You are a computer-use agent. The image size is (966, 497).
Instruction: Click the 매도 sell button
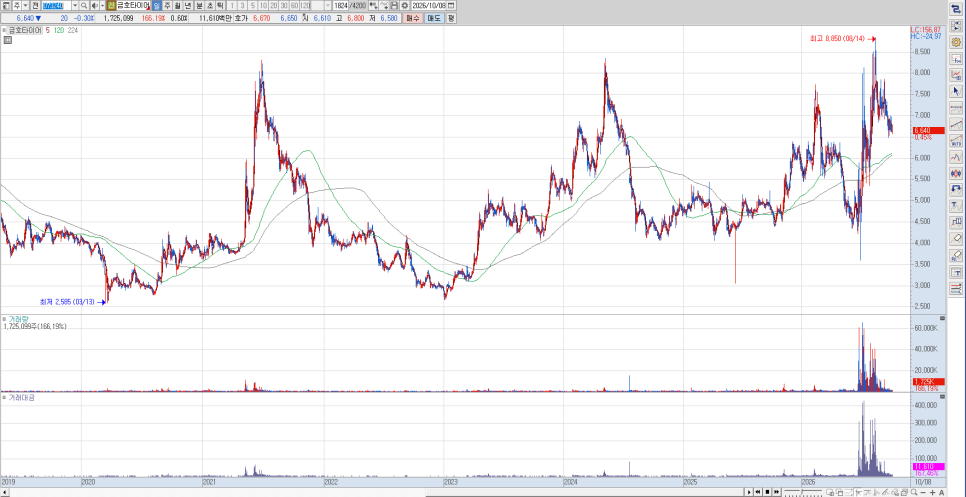pos(433,18)
